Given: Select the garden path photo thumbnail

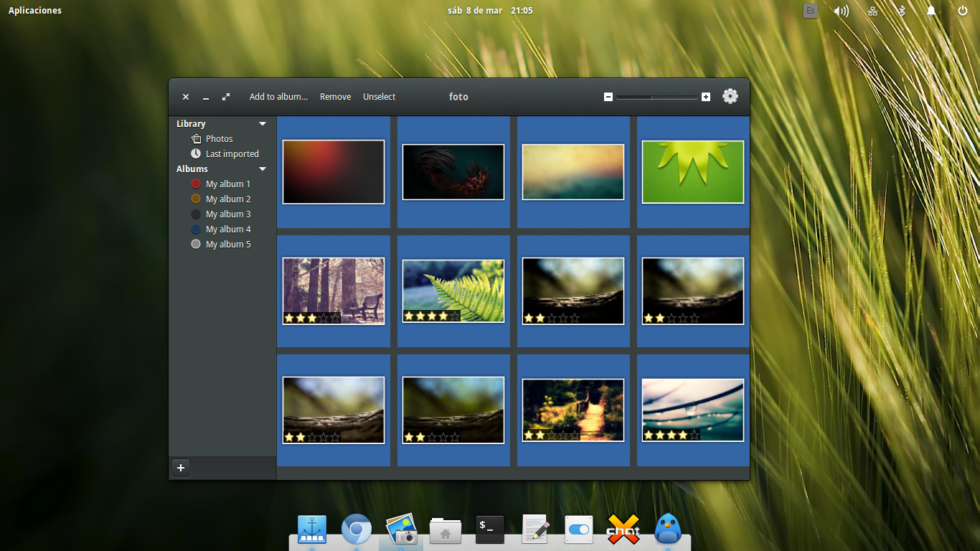Looking at the screenshot, I should pyautogui.click(x=573, y=410).
